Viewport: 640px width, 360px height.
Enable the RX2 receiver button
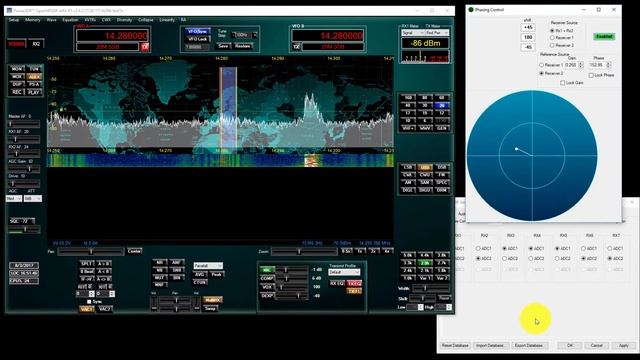pyautogui.click(x=36, y=44)
